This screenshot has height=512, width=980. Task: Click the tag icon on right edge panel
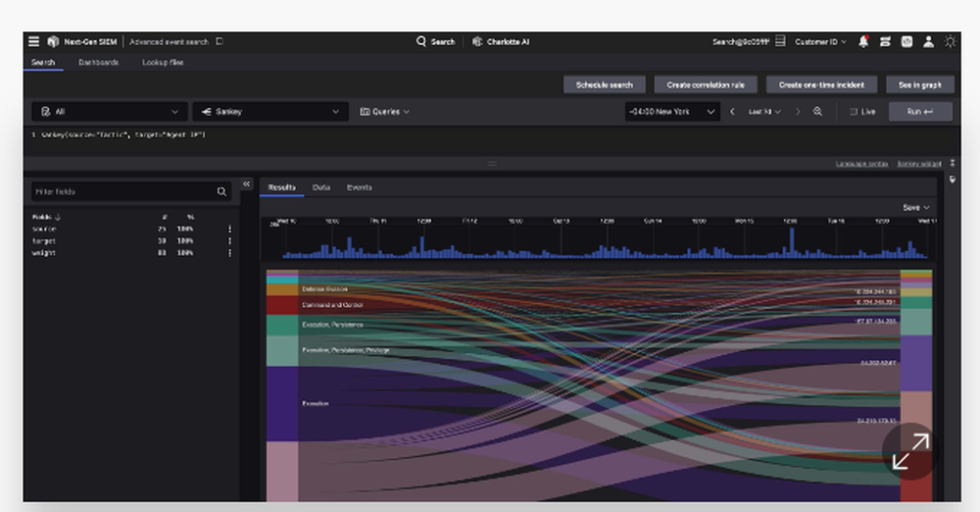click(952, 179)
